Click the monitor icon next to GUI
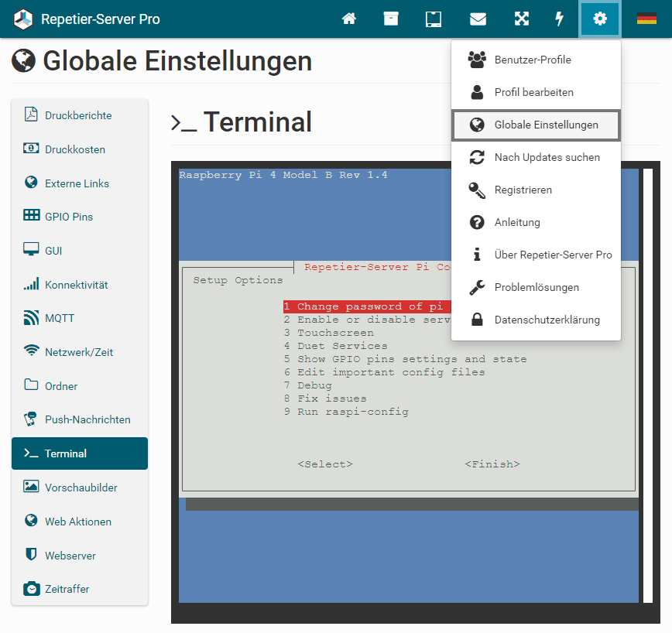This screenshot has width=672, height=633. 31,249
